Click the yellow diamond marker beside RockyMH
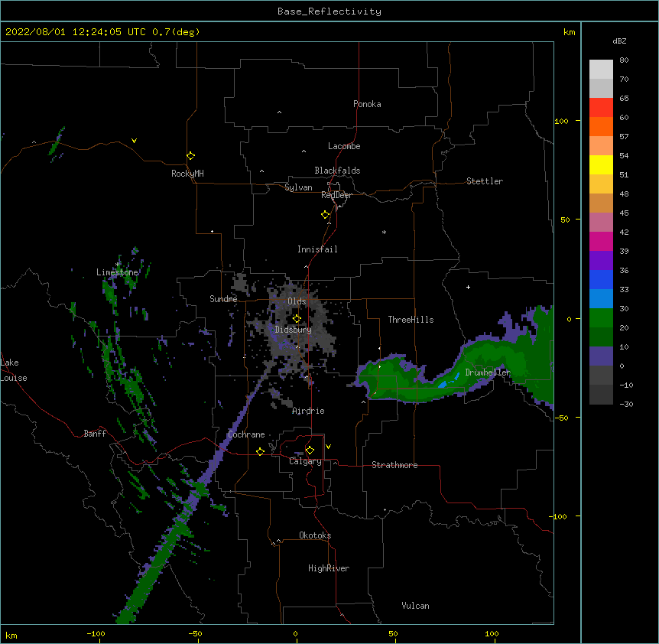This screenshot has width=659, height=644. pos(191,156)
